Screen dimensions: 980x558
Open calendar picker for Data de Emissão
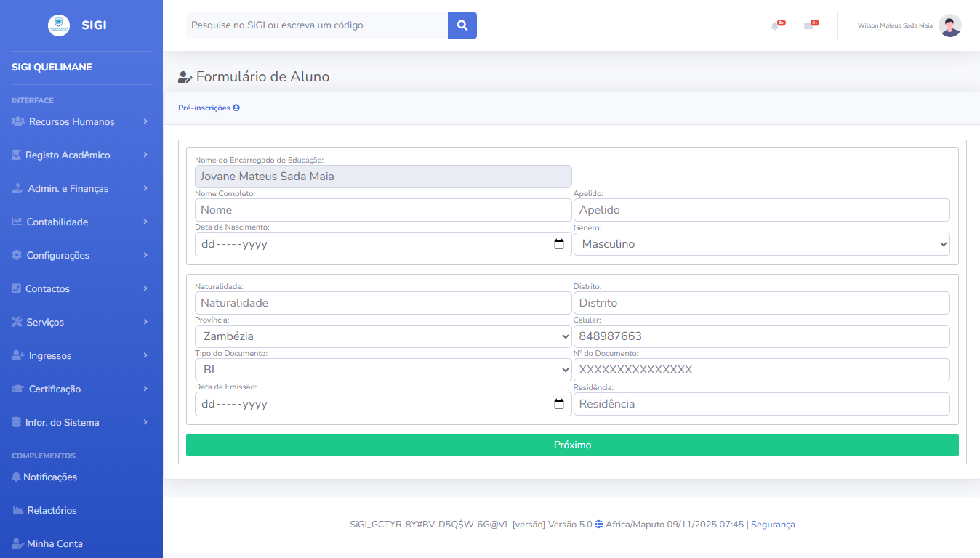[x=559, y=404]
